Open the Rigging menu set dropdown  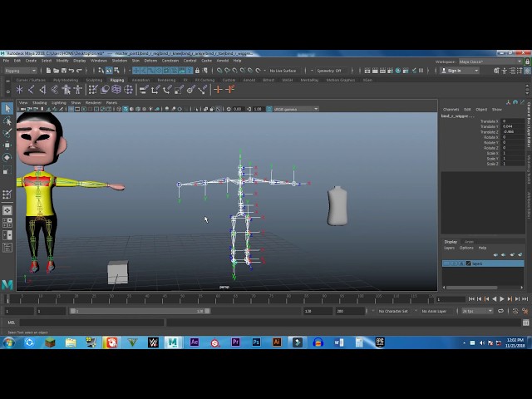(x=20, y=71)
